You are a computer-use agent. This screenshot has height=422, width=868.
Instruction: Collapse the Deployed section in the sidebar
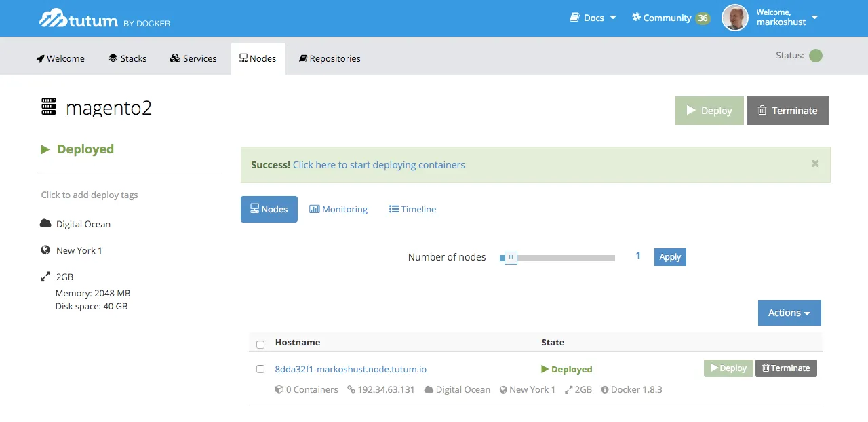pyautogui.click(x=45, y=149)
